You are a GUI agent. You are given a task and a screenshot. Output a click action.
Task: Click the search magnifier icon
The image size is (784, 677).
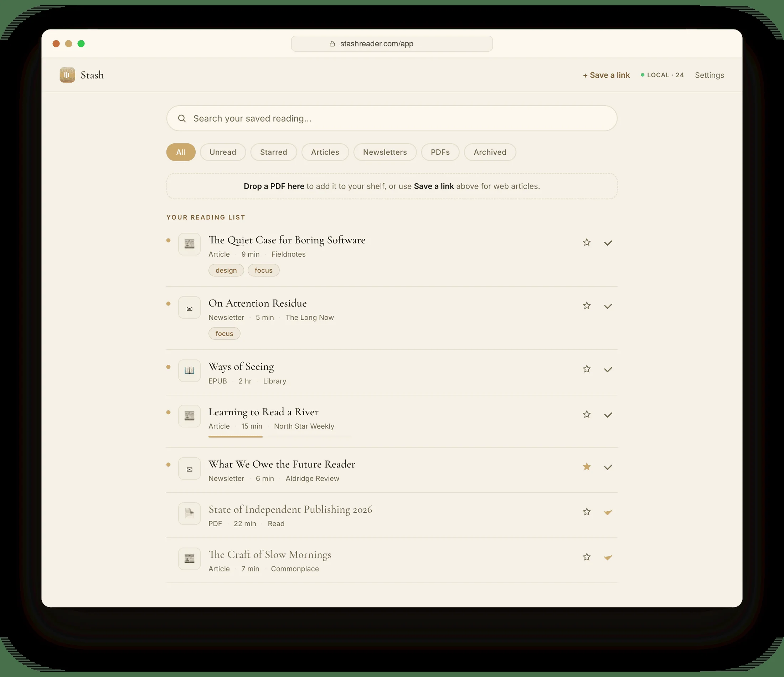pyautogui.click(x=182, y=118)
